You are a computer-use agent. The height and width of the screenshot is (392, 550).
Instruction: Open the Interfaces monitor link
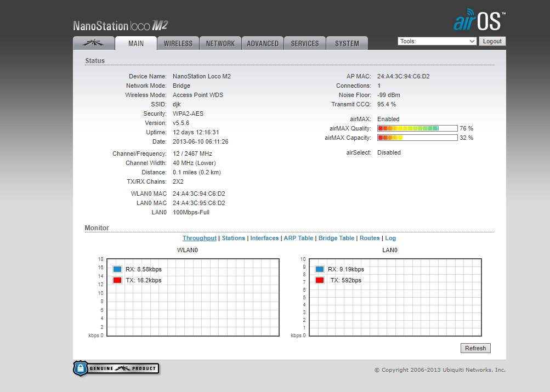click(x=264, y=238)
